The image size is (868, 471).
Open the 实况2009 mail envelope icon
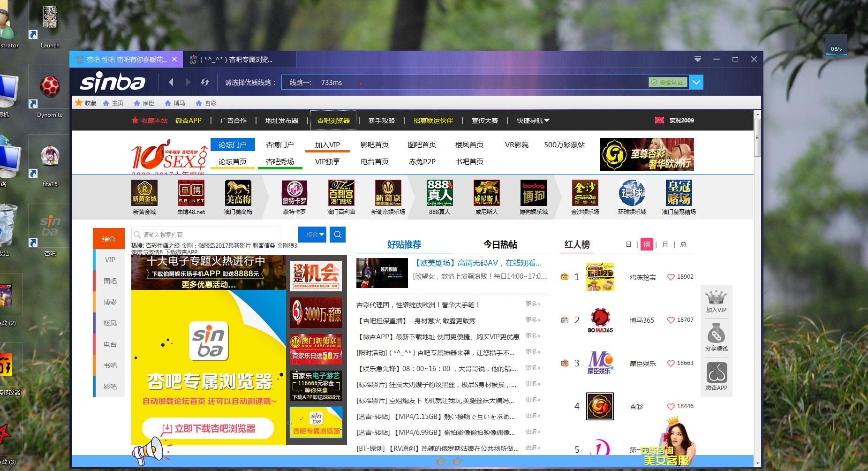click(x=659, y=120)
